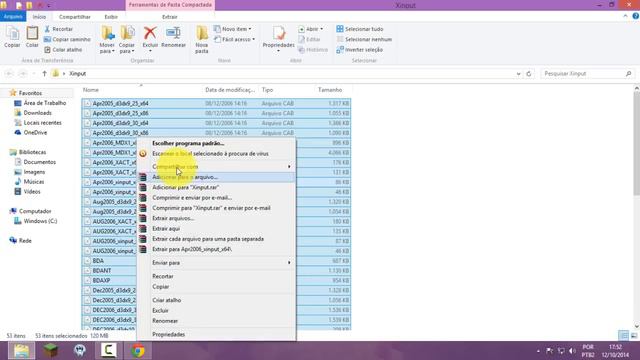Click Selecionar tudo in ribbon
The width and height of the screenshot is (640, 360).
tap(360, 29)
